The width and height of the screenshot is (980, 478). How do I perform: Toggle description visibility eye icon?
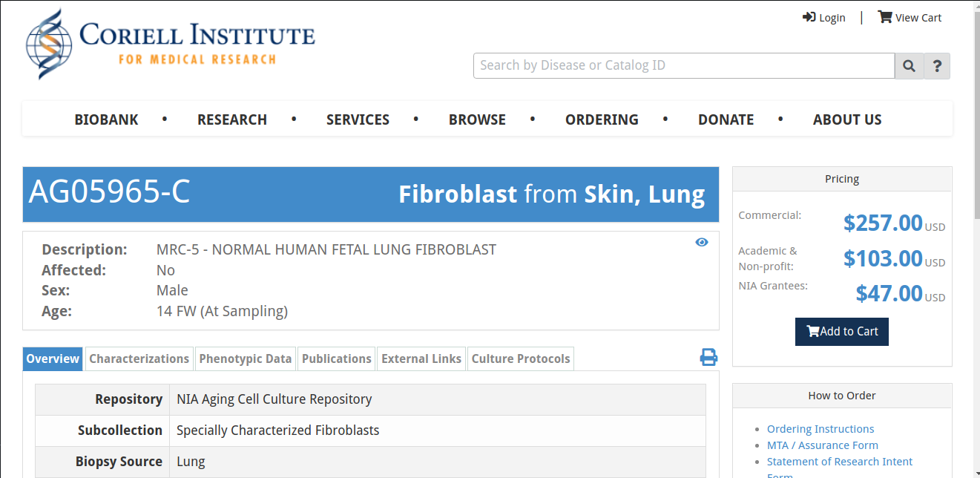pos(702,242)
